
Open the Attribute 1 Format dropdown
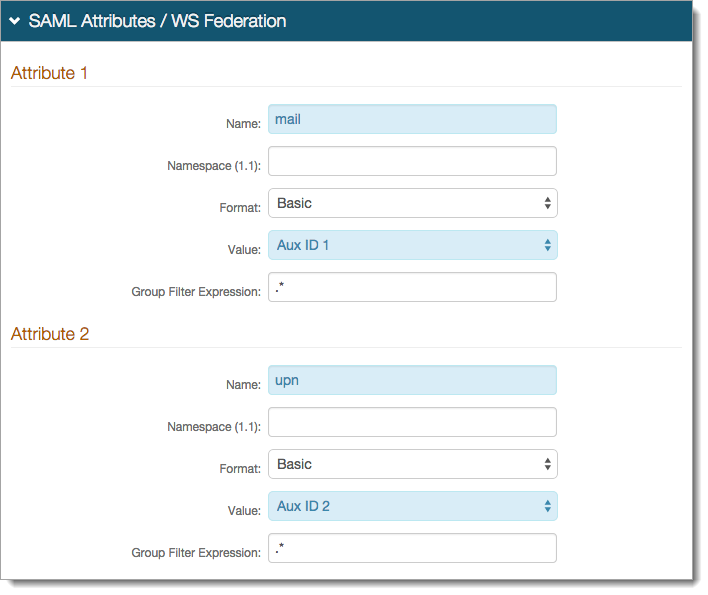[x=412, y=203]
